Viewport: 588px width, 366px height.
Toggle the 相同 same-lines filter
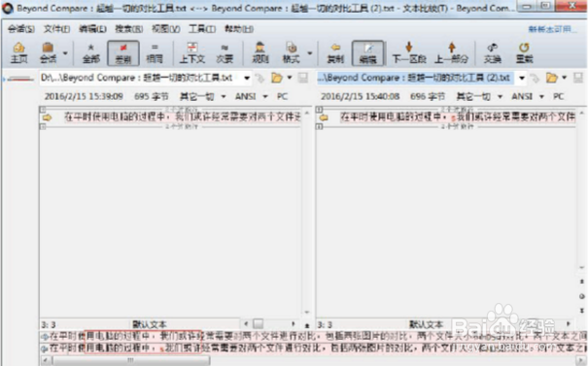point(155,52)
